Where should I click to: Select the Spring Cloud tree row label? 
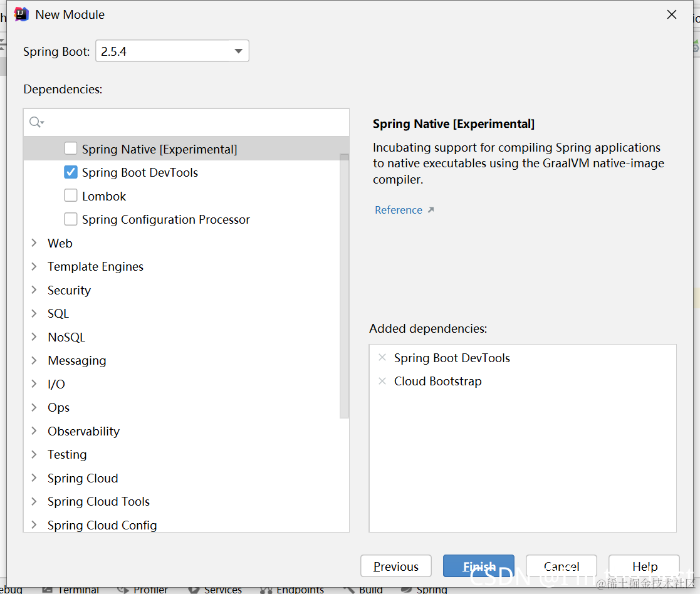[x=83, y=478]
